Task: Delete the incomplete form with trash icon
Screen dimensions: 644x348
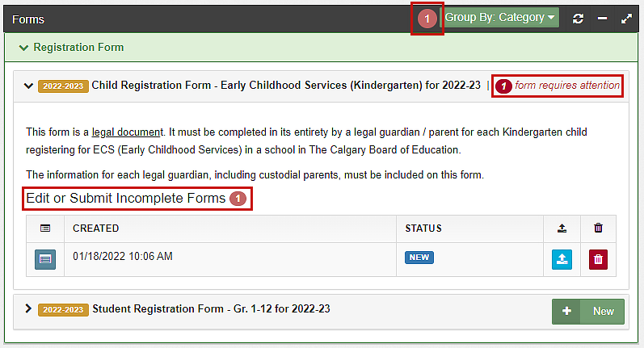Action: pos(599,259)
